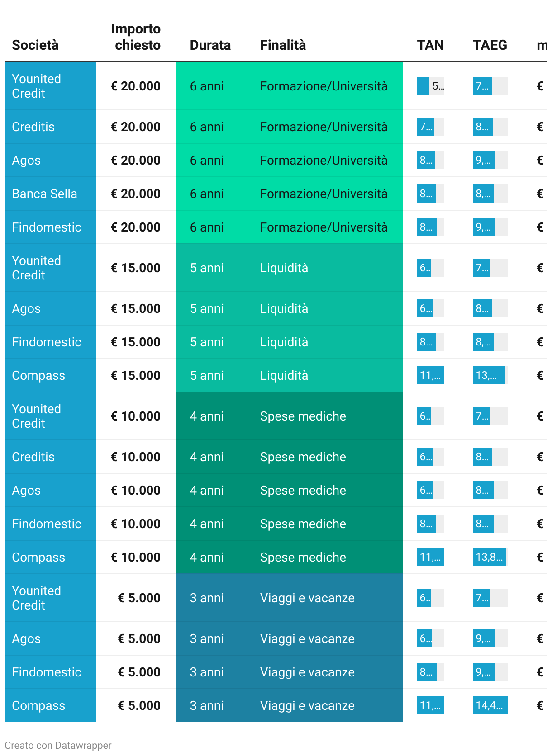Click the Finalità column header
The height and width of the screenshot is (756, 552).
tap(283, 45)
